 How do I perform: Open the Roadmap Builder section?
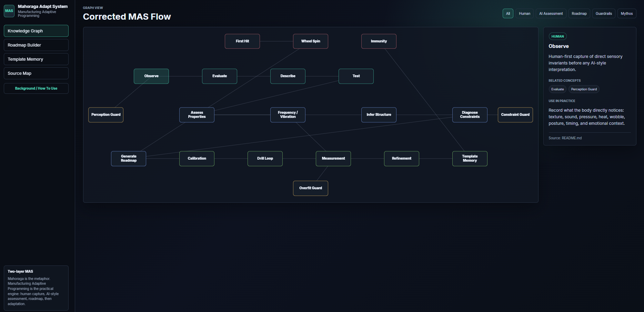click(36, 45)
